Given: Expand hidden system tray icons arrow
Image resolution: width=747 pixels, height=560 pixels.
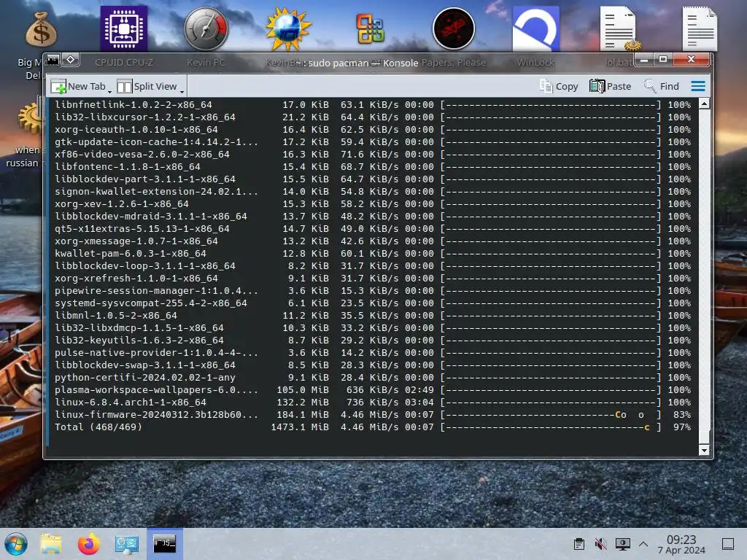Looking at the screenshot, I should click(x=643, y=544).
